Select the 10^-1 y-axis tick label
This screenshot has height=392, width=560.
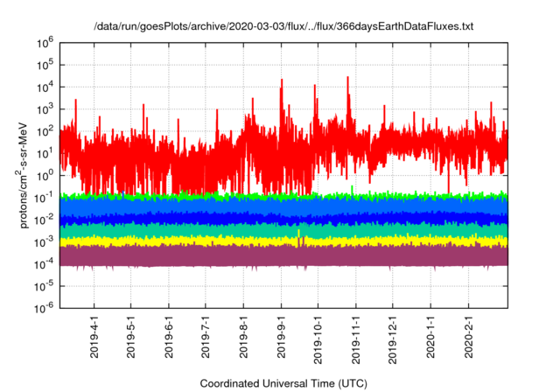[x=44, y=198]
